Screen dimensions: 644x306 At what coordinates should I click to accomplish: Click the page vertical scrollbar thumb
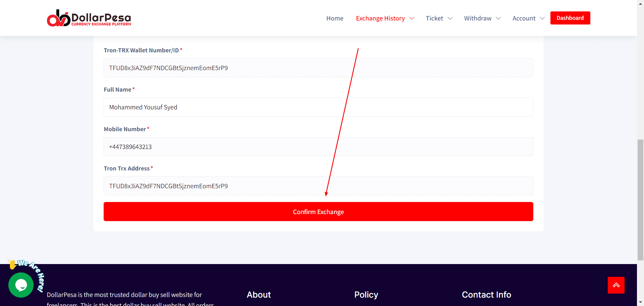pyautogui.click(x=640, y=200)
